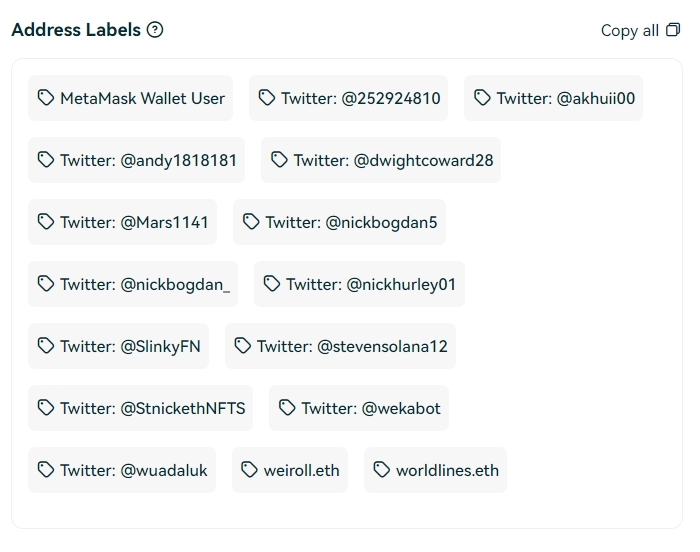
Task: Click the tag icon on weiroll.eth
Action: (250, 470)
